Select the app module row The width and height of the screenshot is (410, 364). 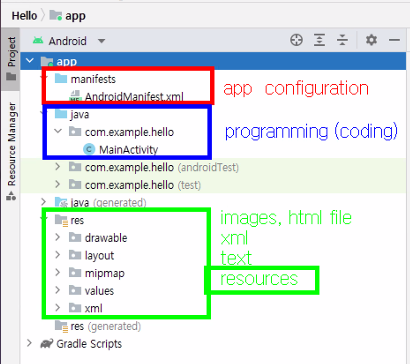pos(213,61)
